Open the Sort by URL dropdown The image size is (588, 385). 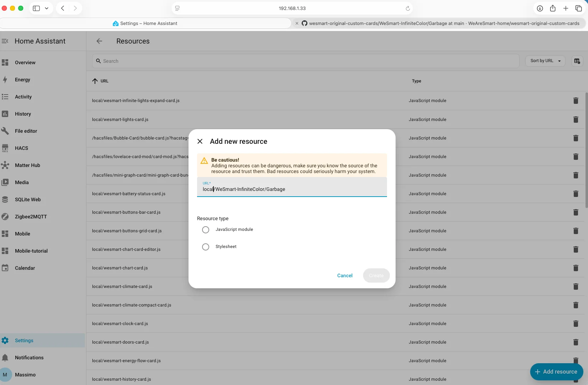pyautogui.click(x=545, y=61)
